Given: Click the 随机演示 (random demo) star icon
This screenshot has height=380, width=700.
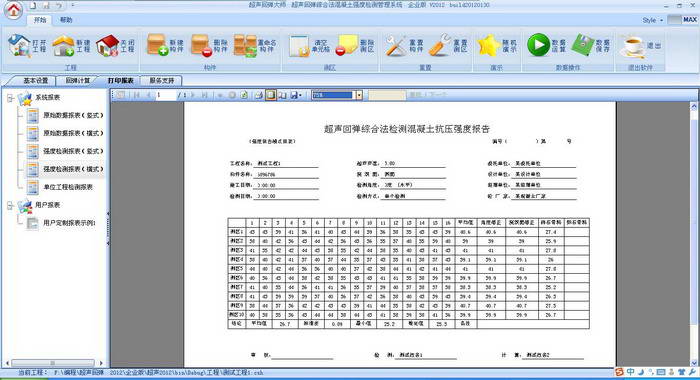Looking at the screenshot, I should [488, 46].
